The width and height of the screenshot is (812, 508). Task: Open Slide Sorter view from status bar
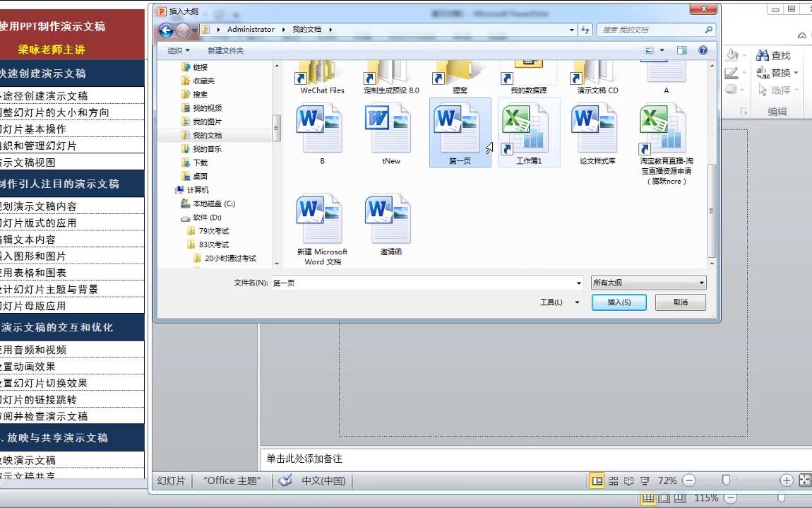[x=613, y=480]
